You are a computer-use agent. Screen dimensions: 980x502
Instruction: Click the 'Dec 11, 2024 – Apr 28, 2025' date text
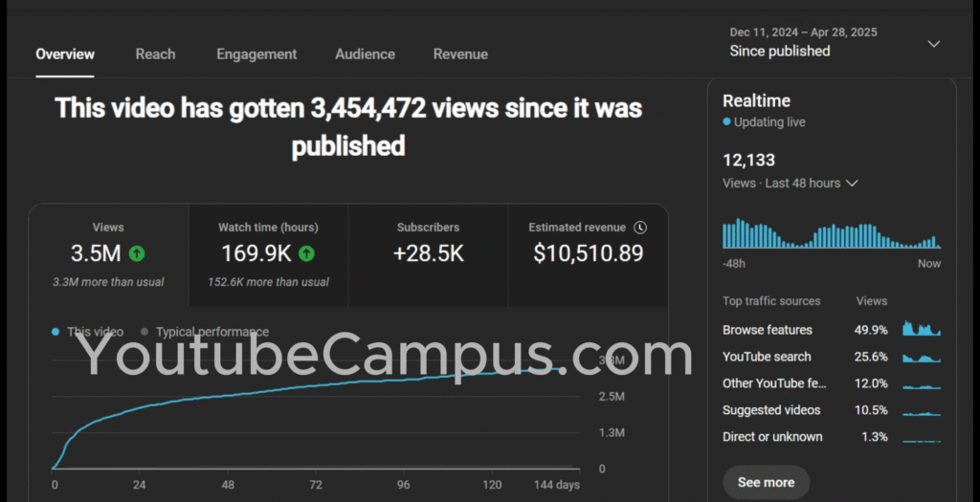coord(803,33)
